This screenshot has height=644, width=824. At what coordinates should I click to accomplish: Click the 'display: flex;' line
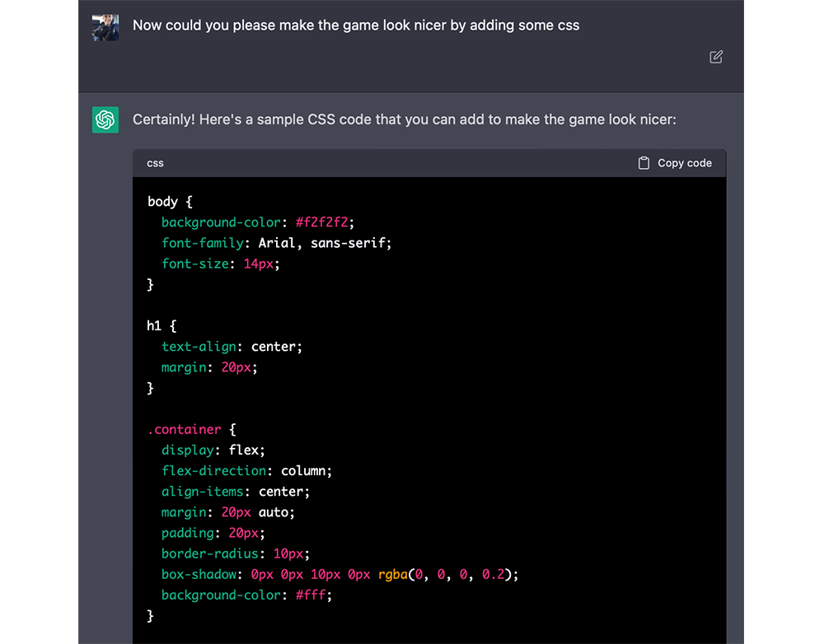click(x=213, y=450)
